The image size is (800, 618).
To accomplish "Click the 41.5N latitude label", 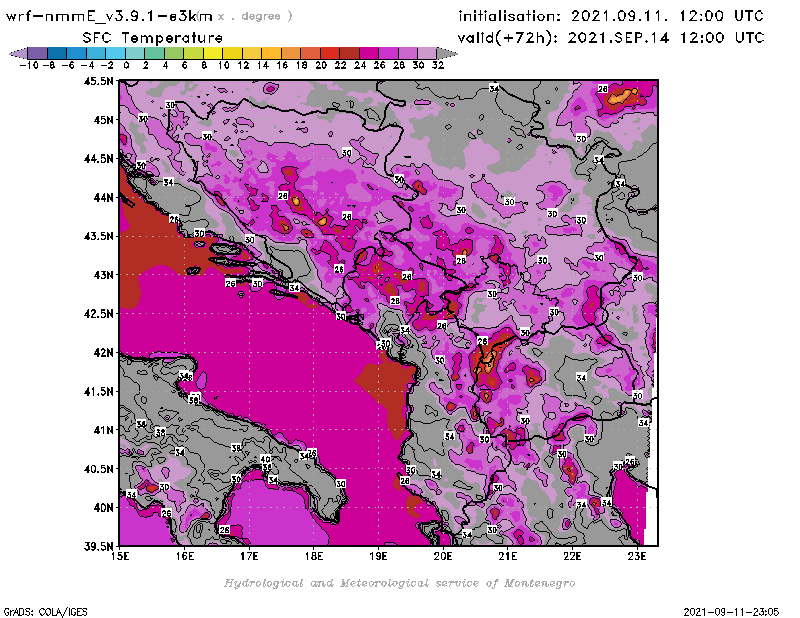I will click(98, 391).
